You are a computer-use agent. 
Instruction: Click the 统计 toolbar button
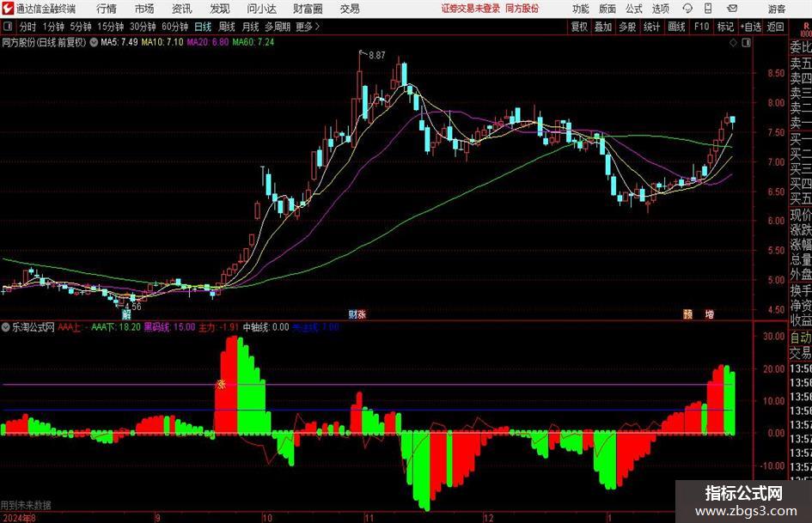coord(652,27)
